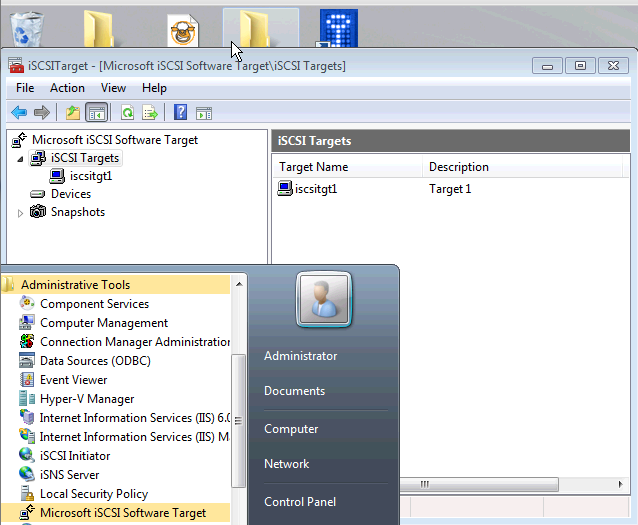Viewport: 638px width, 525px height.
Task: Click the Refresh toolbar icon
Action: pyautogui.click(x=128, y=113)
